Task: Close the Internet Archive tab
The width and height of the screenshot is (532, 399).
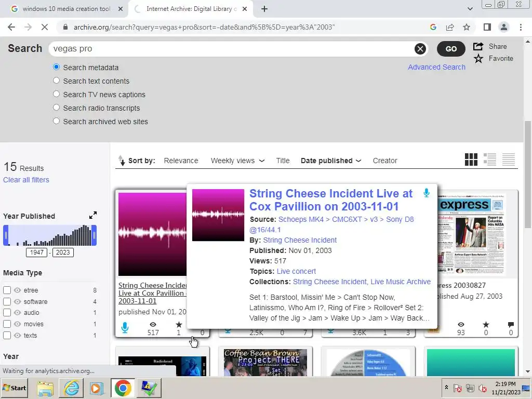Action: pos(245,9)
